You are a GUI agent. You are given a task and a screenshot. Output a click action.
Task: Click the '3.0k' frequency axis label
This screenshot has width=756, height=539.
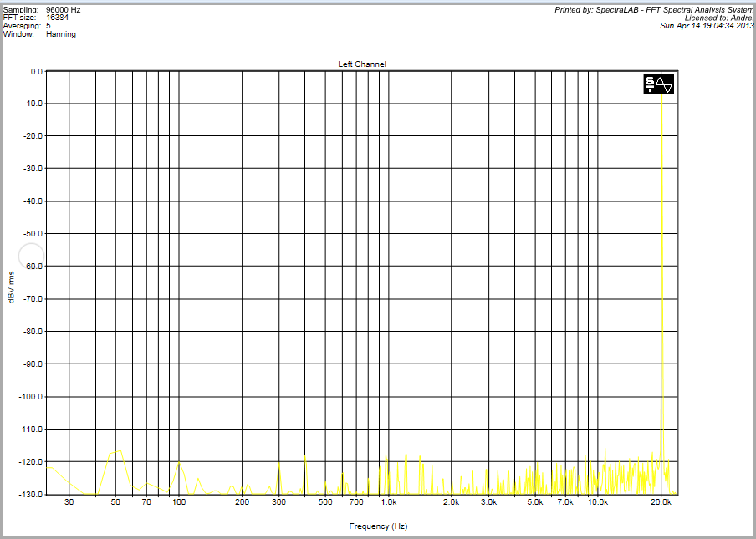[x=488, y=502]
